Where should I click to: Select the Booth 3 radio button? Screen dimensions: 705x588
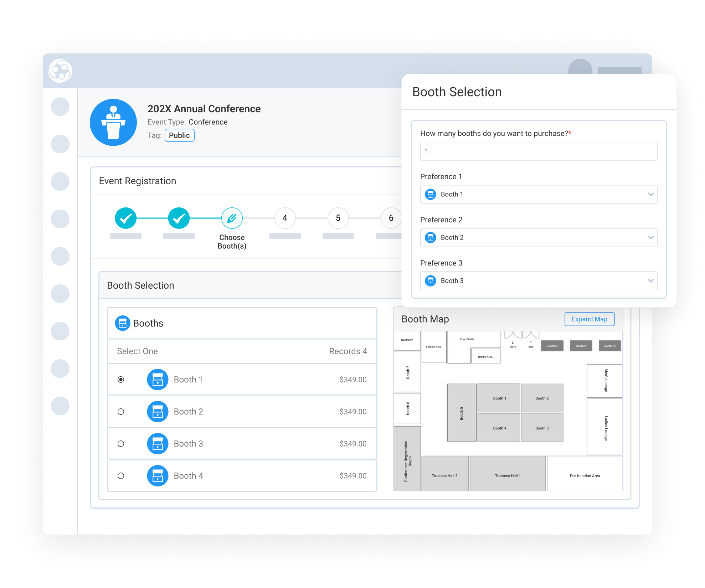pyautogui.click(x=121, y=444)
